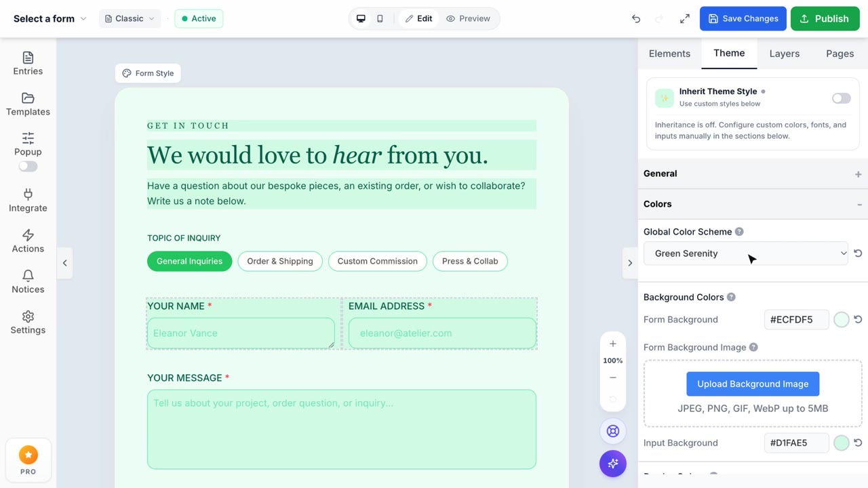This screenshot has height=488, width=868.
Task: Open the Form Style button
Action: tap(148, 73)
